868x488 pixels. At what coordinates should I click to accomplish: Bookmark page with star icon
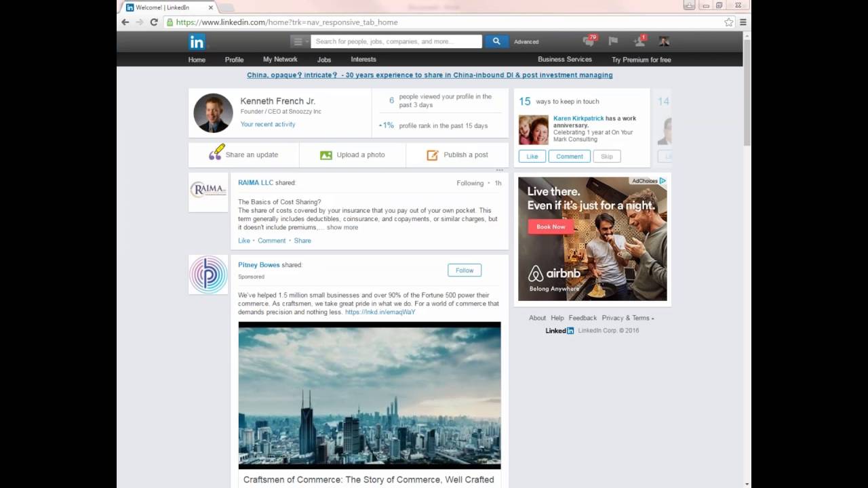[729, 22]
